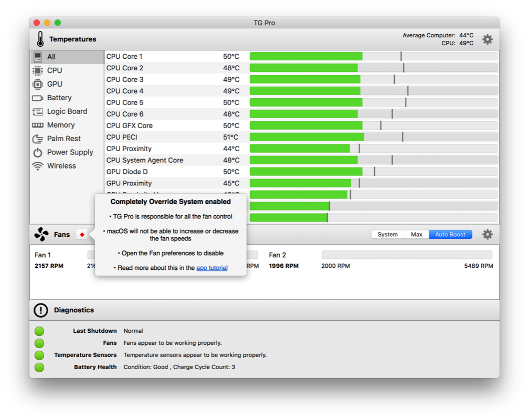Click the Battery sidebar icon
Image resolution: width=529 pixels, height=420 pixels.
[38, 98]
